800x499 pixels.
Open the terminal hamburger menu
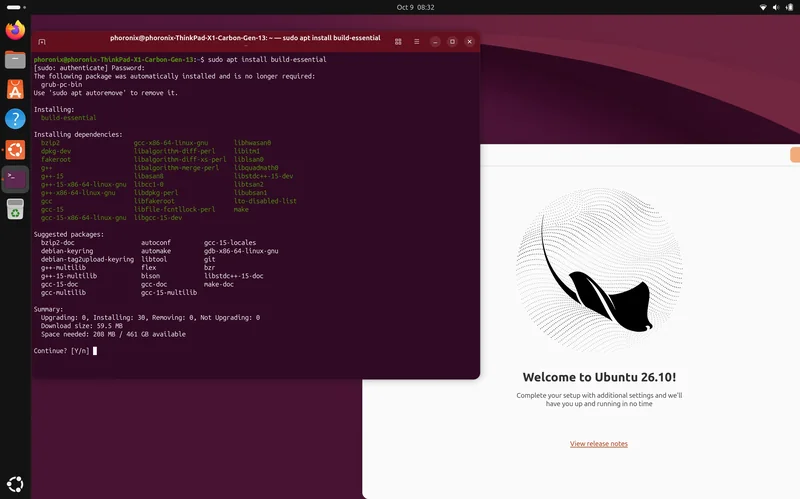coord(416,42)
